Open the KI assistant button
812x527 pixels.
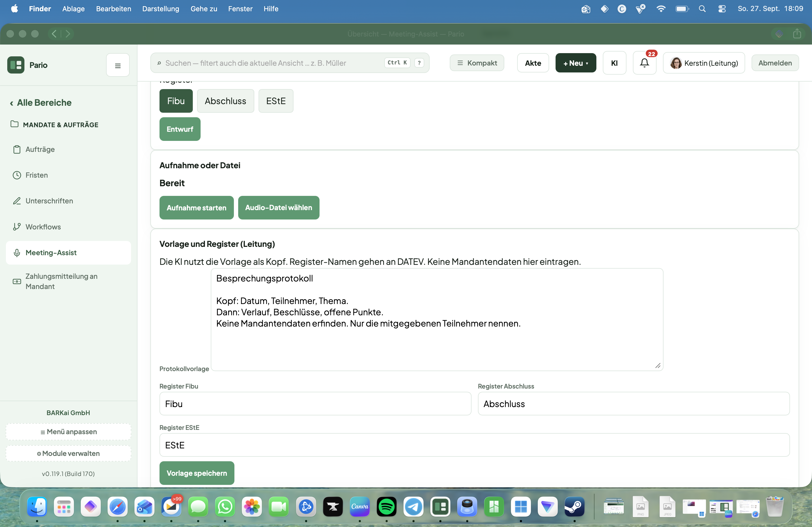(x=614, y=63)
